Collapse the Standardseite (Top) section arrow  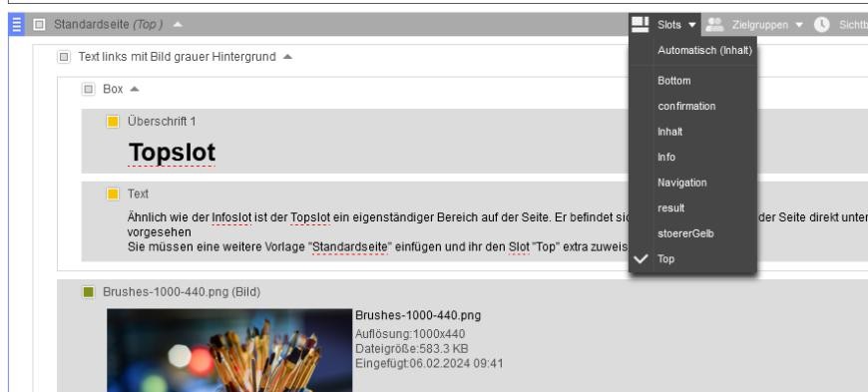tap(177, 24)
